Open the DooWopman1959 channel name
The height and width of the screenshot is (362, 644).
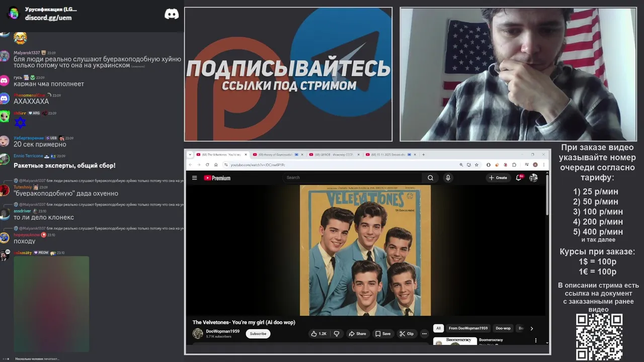click(222, 331)
